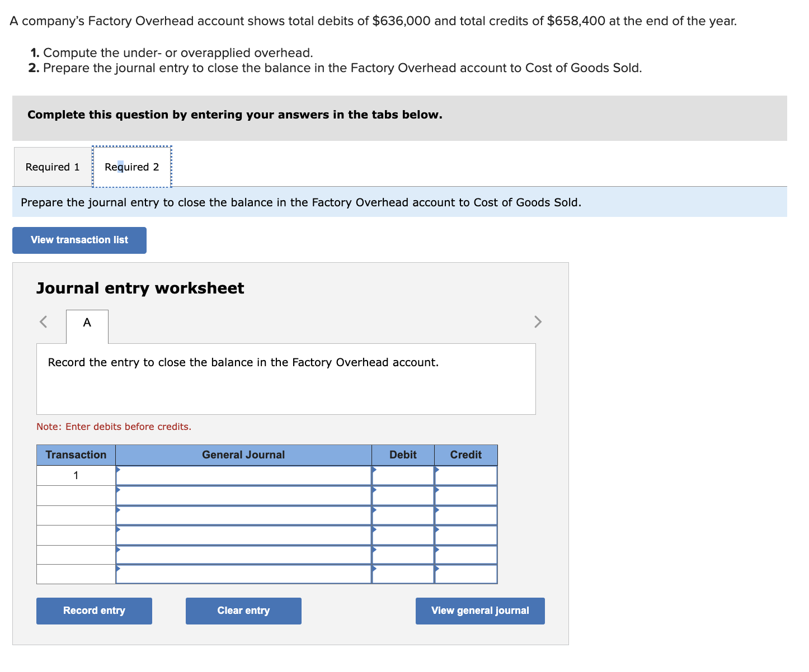Switch to the Required 1 tab
809x672 pixels.
pyautogui.click(x=51, y=167)
